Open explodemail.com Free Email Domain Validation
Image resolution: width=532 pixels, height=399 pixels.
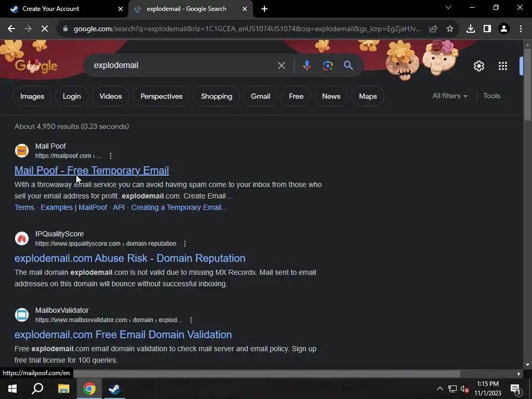tap(123, 335)
